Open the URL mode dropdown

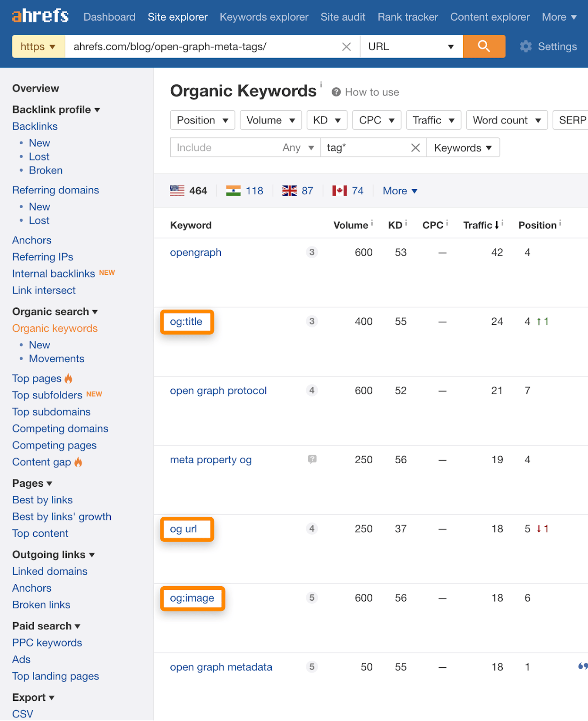(411, 46)
